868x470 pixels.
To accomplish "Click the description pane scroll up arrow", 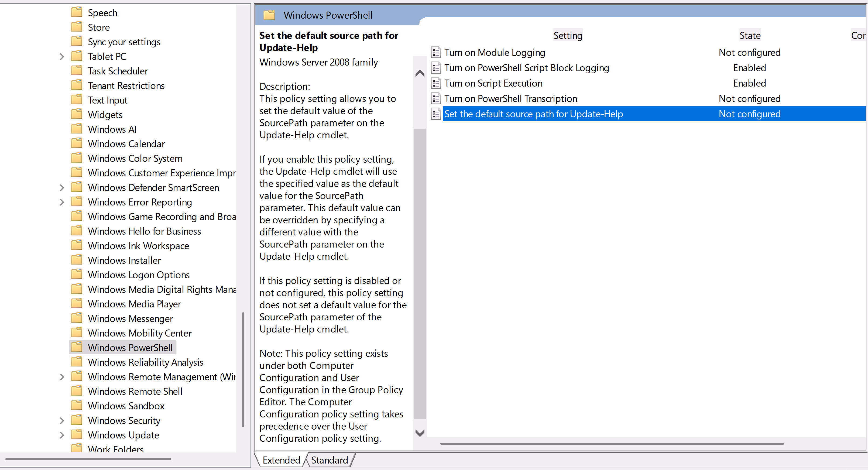I will pyautogui.click(x=420, y=73).
